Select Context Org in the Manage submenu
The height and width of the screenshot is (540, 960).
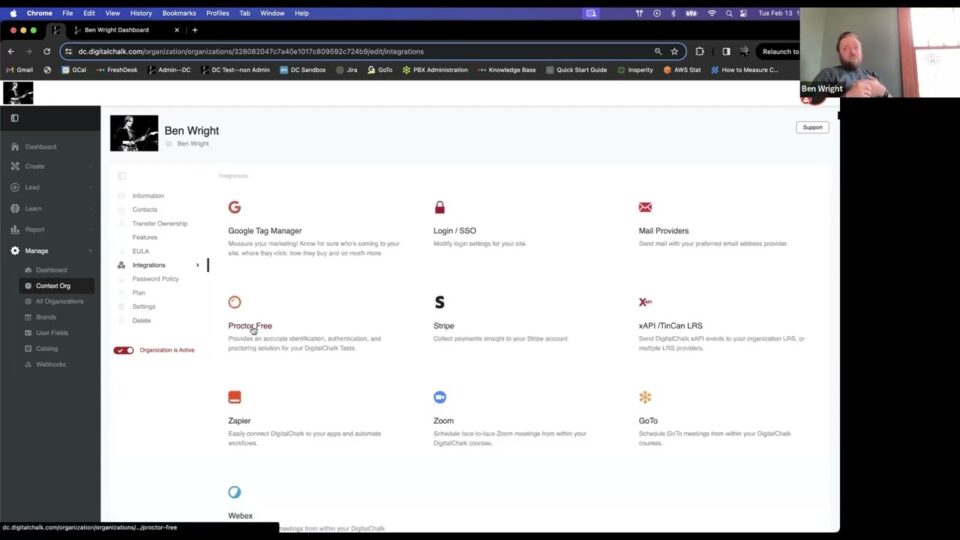coord(56,286)
